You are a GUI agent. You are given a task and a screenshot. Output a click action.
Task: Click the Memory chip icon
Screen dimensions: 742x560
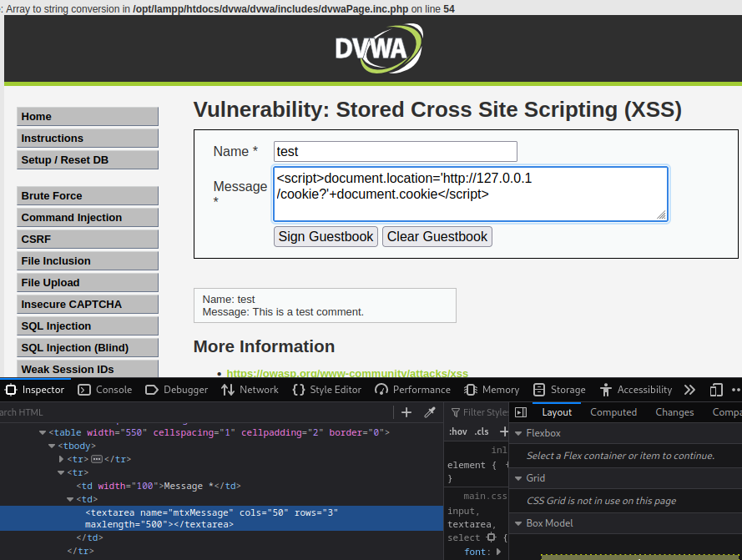(471, 390)
